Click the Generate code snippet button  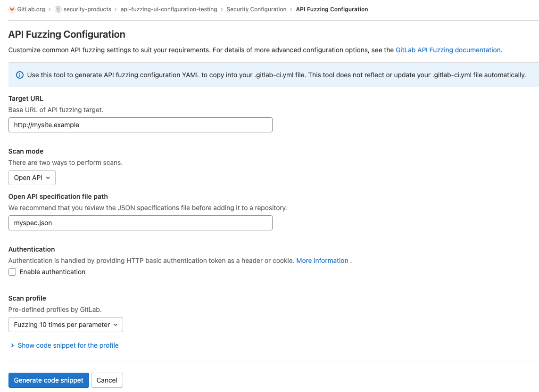pyautogui.click(x=49, y=380)
